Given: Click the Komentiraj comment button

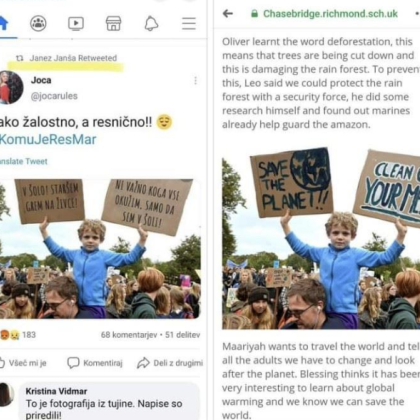Looking at the screenshot, I should pos(95,363).
